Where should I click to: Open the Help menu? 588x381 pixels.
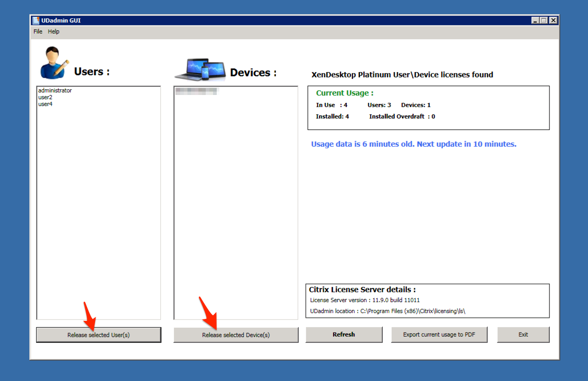(x=53, y=31)
